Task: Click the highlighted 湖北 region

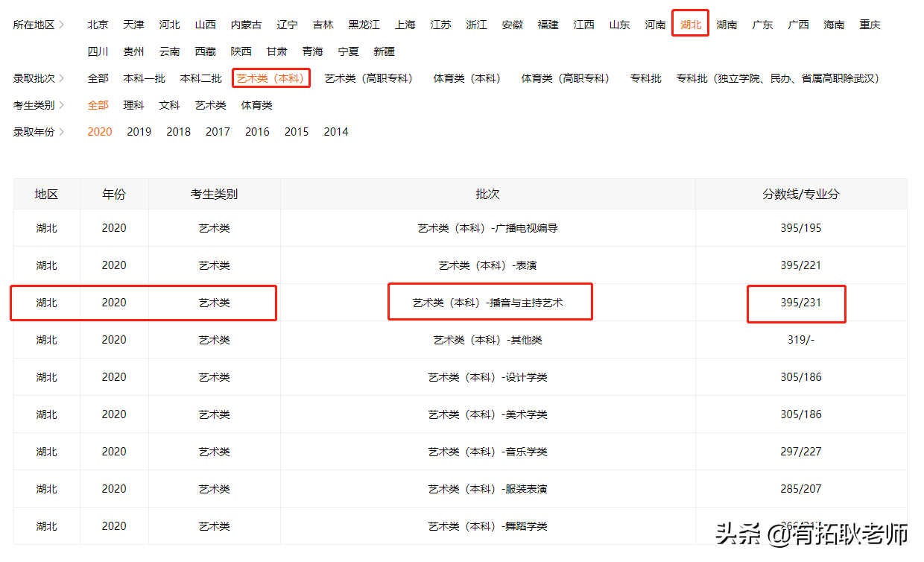Action: [690, 24]
